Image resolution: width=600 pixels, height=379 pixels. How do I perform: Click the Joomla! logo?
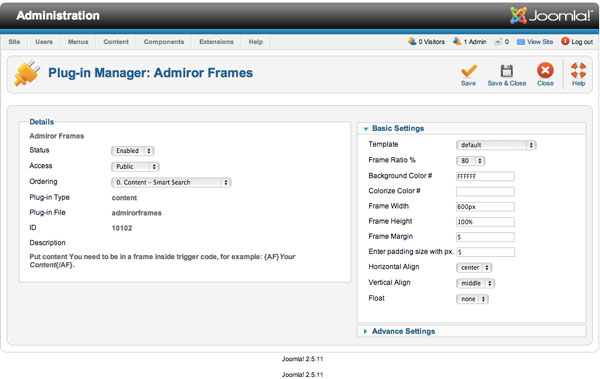(551, 15)
